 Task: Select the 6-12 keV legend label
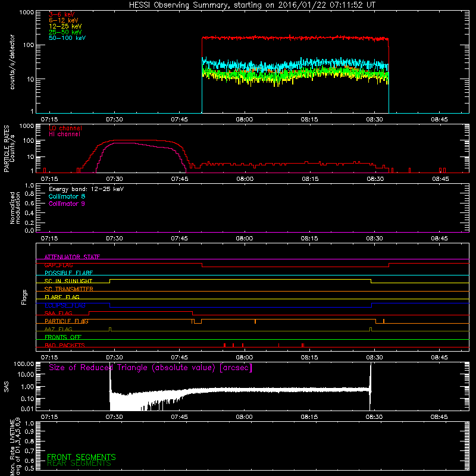(x=64, y=20)
